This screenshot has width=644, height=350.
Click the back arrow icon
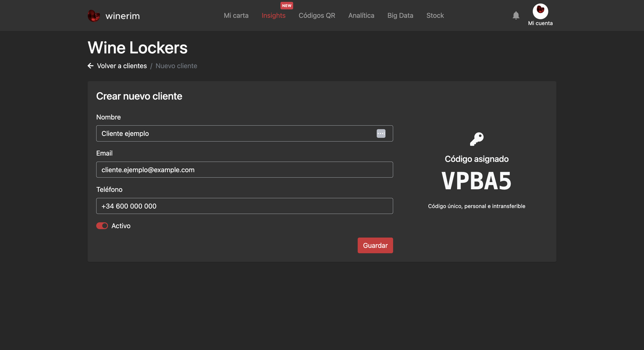pos(91,66)
